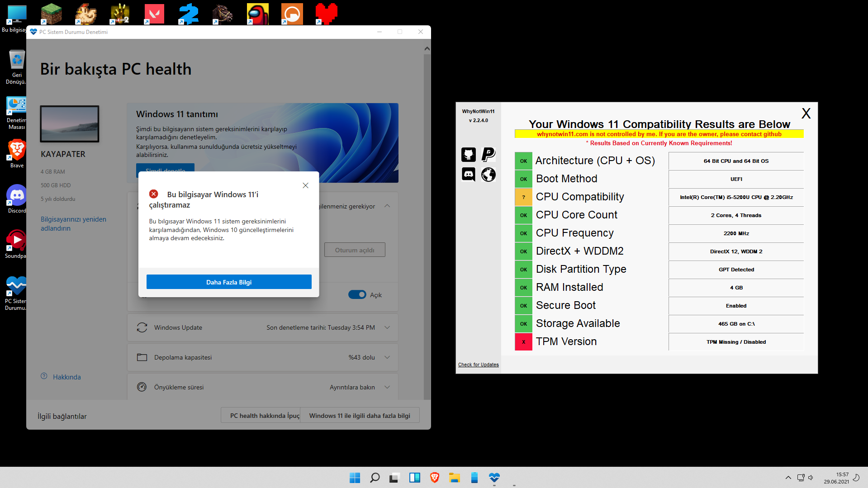Screen dimensions: 868x488
Task: Launch the Among Us desktop shortcut
Action: (x=257, y=14)
